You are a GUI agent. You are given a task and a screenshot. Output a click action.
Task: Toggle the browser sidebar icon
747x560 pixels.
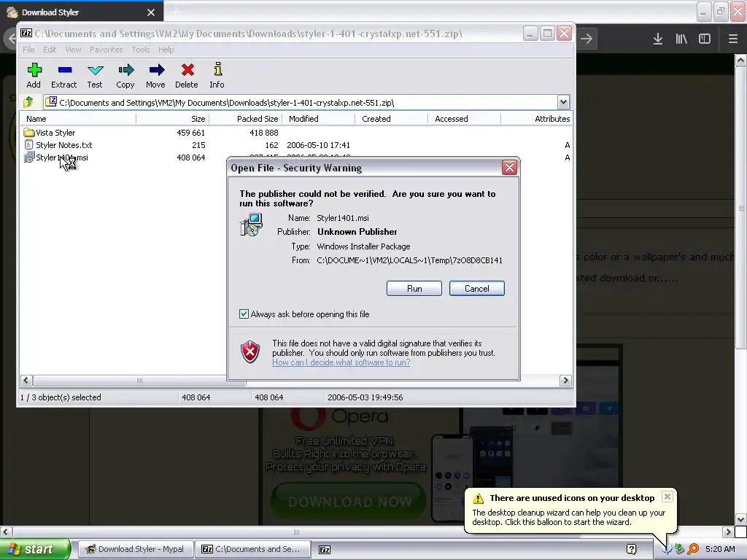704,39
